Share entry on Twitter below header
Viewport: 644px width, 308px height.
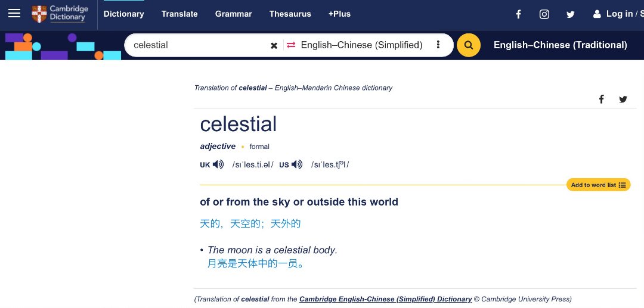coord(623,99)
